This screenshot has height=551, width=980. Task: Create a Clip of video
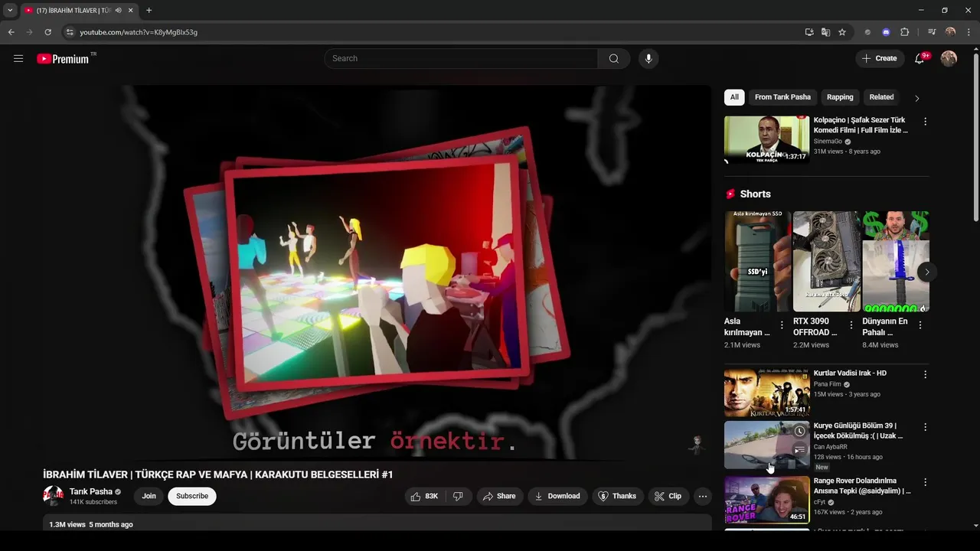pos(668,496)
